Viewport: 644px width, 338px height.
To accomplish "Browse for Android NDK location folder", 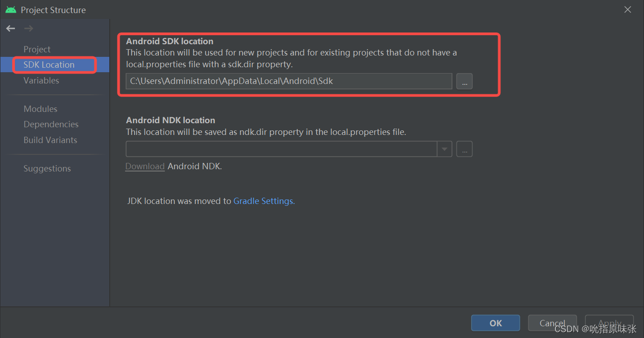I will pos(464,149).
